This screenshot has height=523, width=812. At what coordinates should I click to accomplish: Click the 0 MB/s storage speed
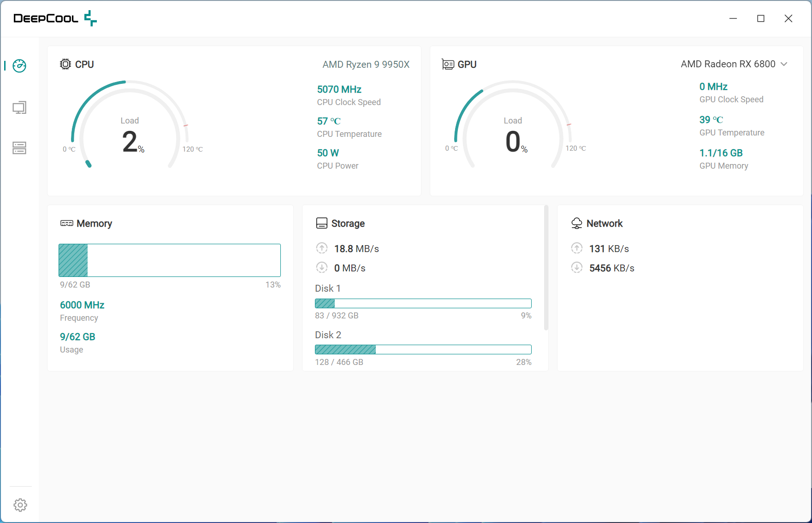pos(350,268)
